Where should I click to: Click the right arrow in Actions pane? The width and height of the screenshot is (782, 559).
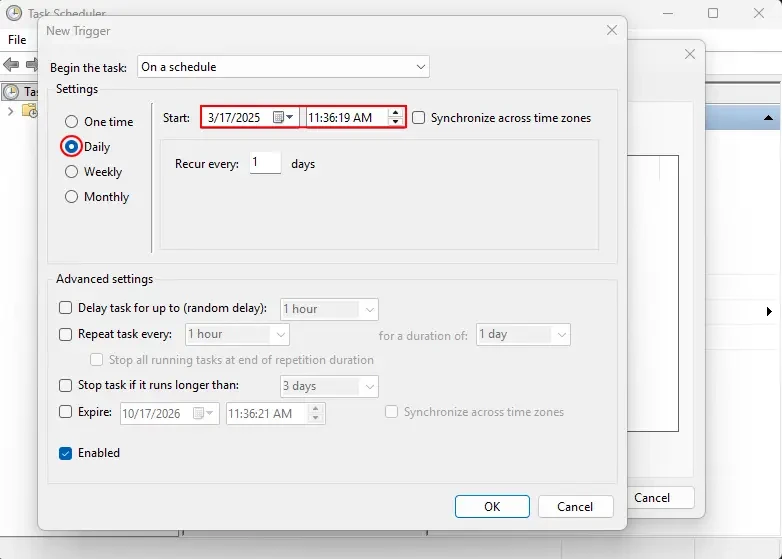pyautogui.click(x=769, y=312)
